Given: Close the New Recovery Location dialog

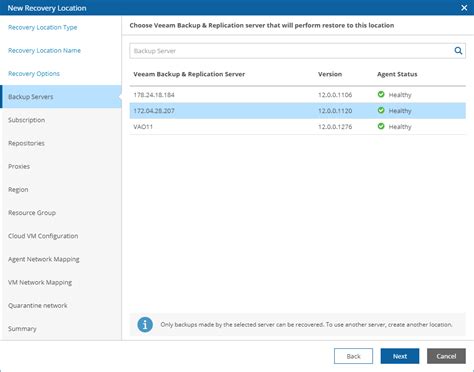Looking at the screenshot, I should (464, 8).
